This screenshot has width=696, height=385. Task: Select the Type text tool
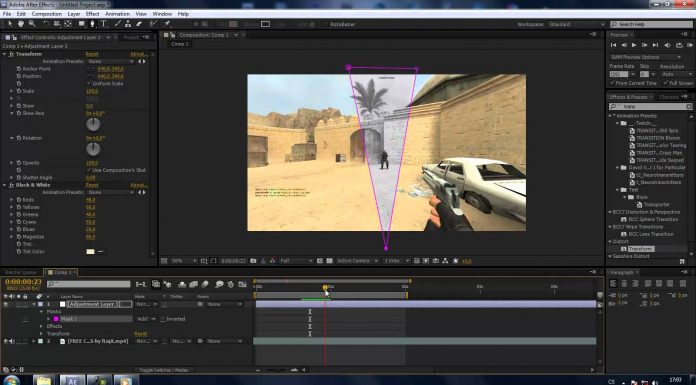pyautogui.click(x=104, y=24)
